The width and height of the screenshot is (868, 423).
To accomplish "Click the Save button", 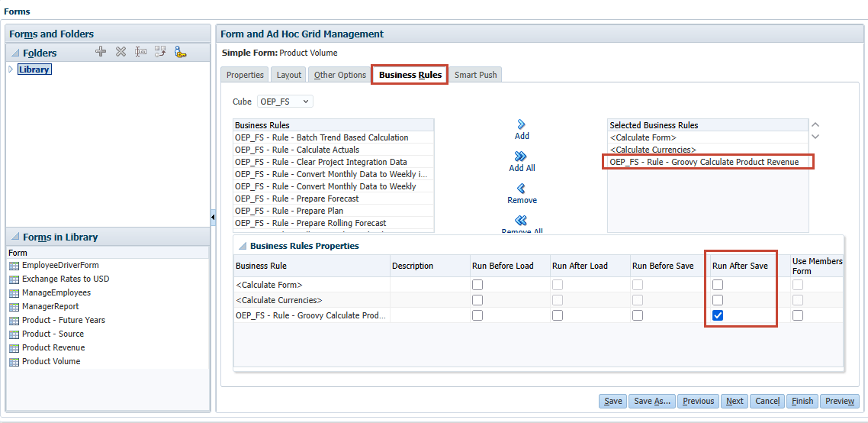I will tap(612, 401).
